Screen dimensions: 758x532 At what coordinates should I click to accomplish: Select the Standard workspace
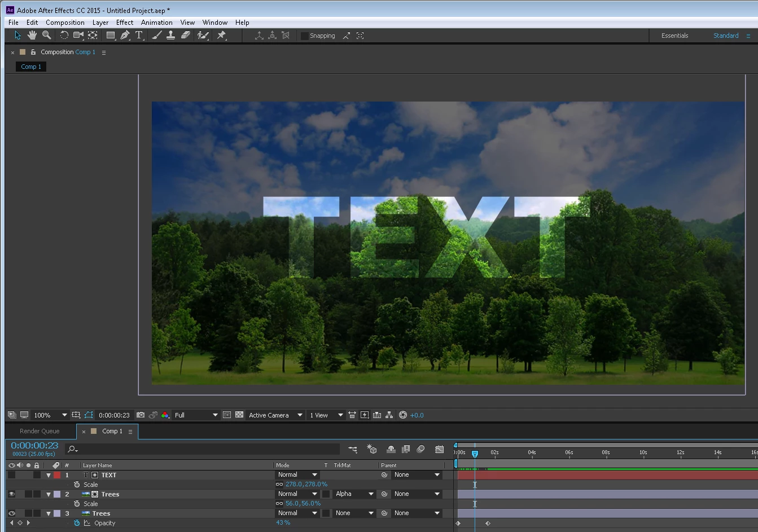click(726, 36)
